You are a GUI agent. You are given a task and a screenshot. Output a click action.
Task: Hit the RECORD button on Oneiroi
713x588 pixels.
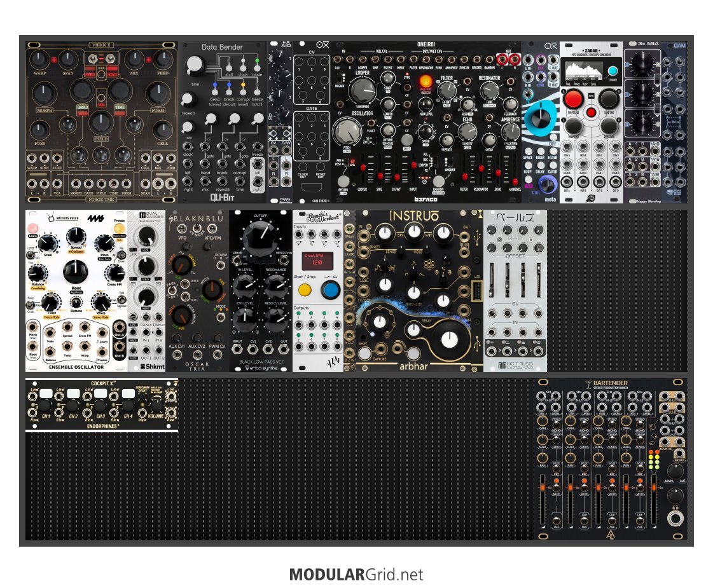tap(343, 181)
